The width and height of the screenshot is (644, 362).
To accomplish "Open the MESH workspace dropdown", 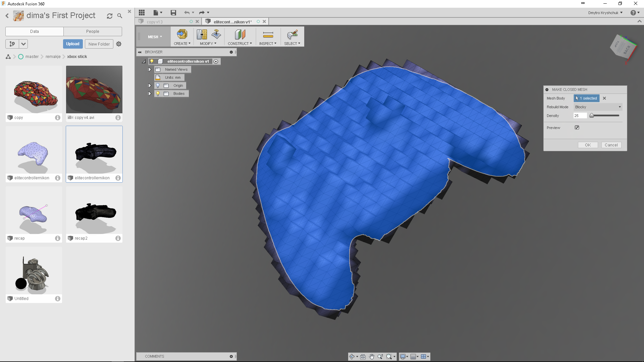I will point(155,37).
